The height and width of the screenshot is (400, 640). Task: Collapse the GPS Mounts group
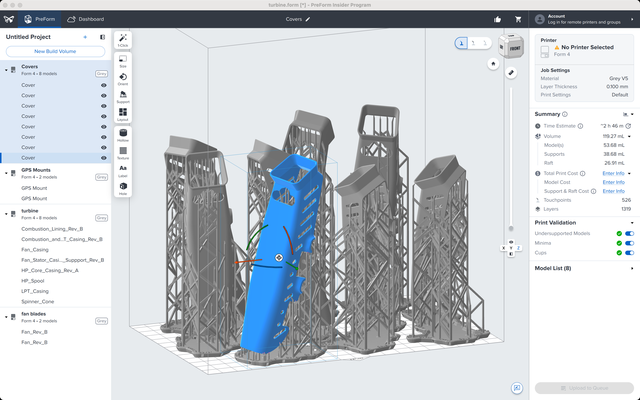(6, 173)
